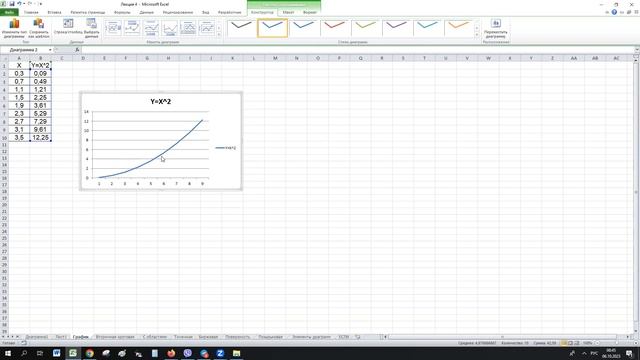Choose sixth chart layout thumbnail
Screen dimensions: 640x360
(207, 28)
